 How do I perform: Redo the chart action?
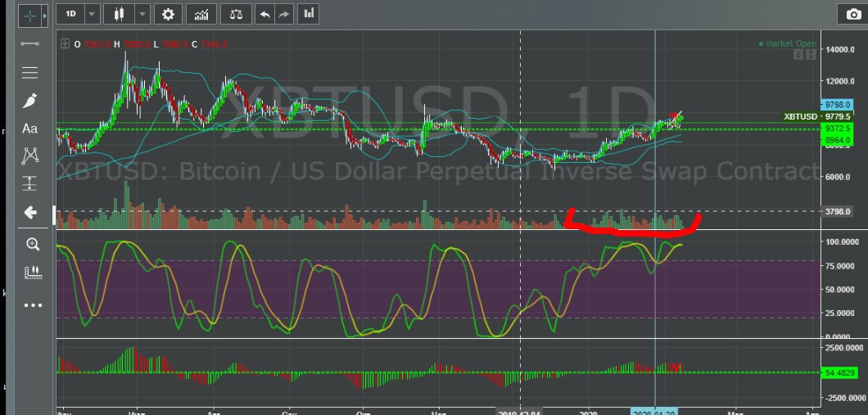[284, 15]
